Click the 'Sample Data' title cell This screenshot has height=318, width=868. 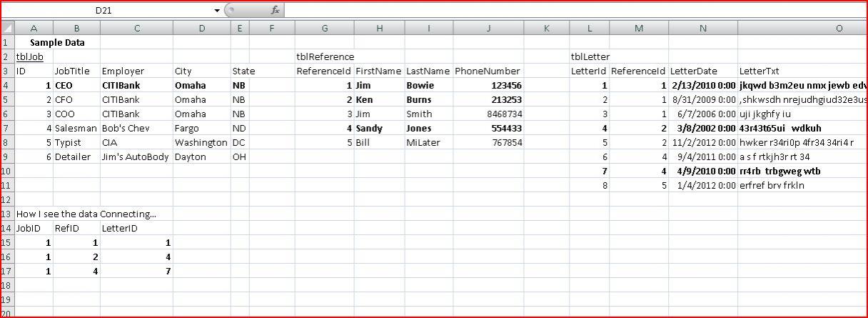(57, 43)
